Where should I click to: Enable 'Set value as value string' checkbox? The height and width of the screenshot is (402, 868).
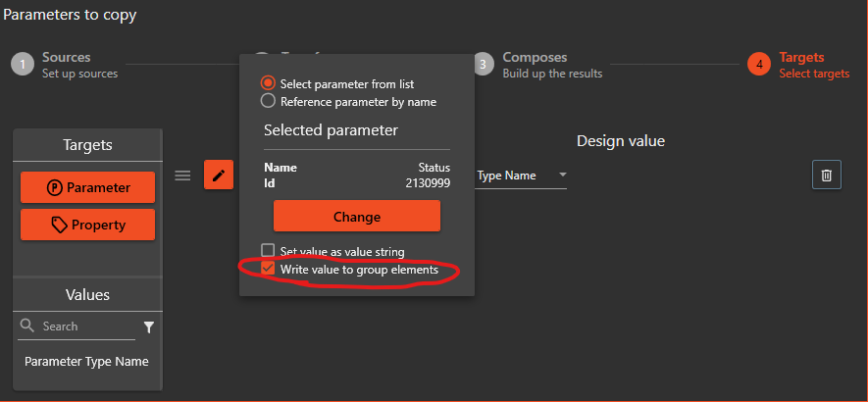coord(268,251)
